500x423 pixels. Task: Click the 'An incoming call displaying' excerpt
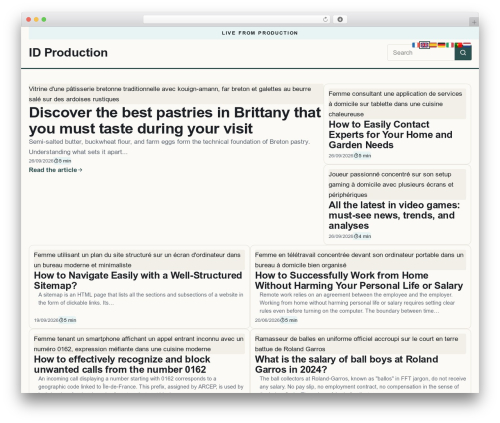point(141,383)
